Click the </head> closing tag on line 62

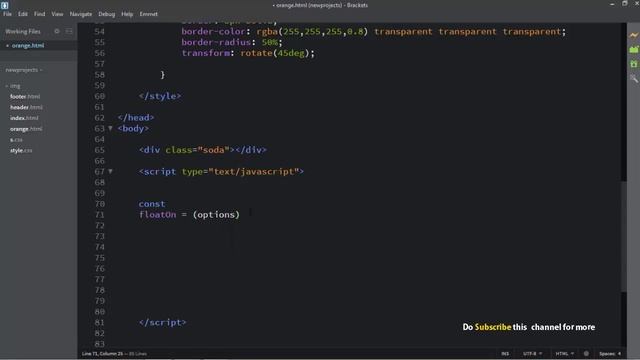tap(136, 118)
